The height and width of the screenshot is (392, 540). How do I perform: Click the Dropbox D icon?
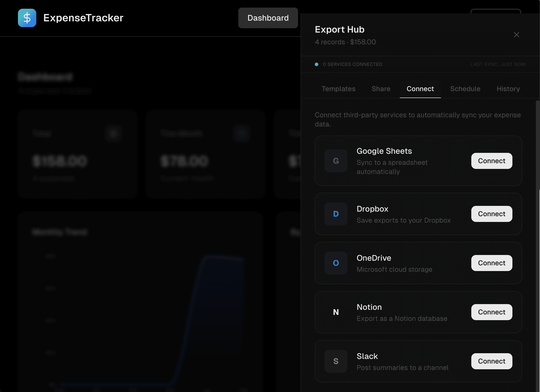[336, 214]
